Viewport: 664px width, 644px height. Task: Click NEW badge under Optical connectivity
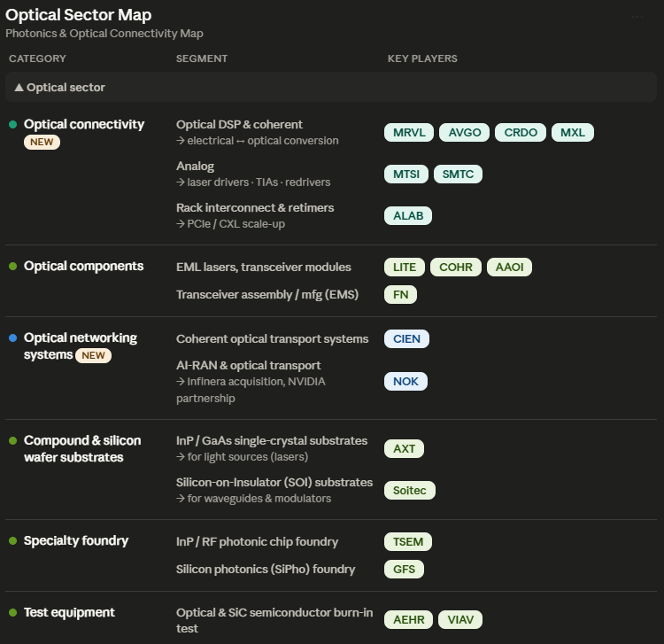pos(42,142)
